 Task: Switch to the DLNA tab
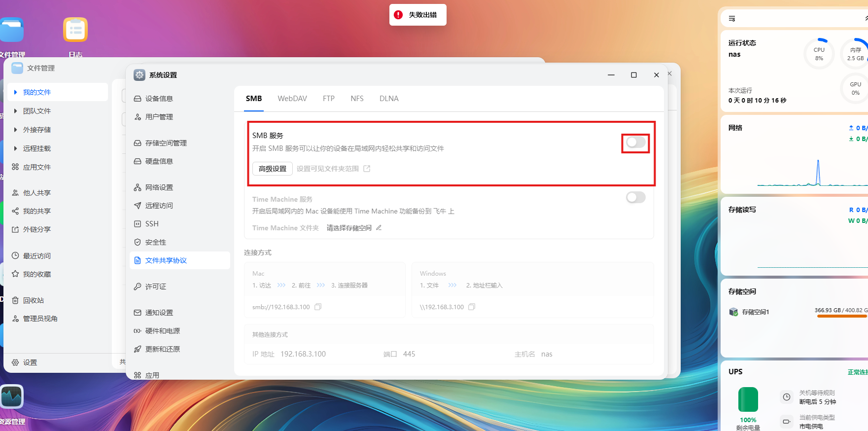[x=389, y=99]
